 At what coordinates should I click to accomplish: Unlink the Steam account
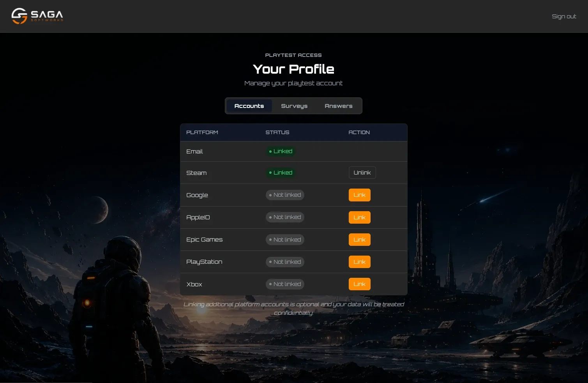(x=362, y=173)
